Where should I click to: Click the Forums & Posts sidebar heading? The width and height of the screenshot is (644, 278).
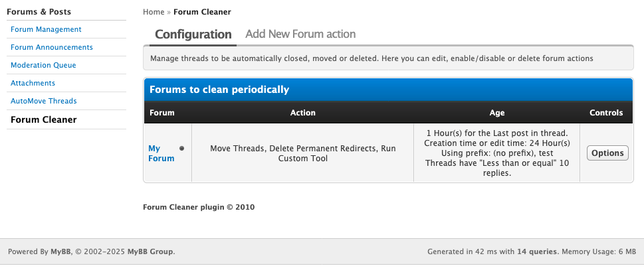click(x=39, y=11)
